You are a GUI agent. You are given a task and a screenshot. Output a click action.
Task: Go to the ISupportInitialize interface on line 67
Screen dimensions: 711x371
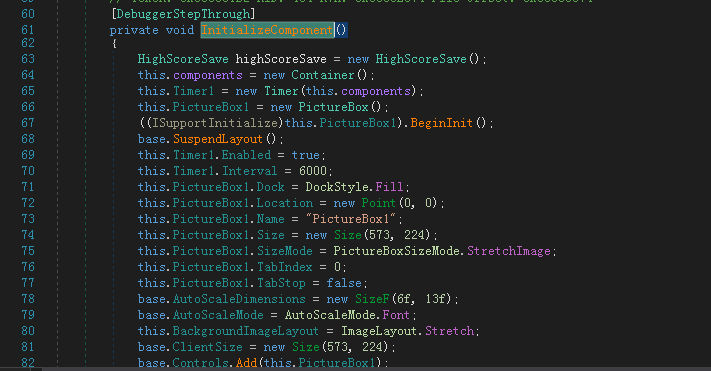214,123
